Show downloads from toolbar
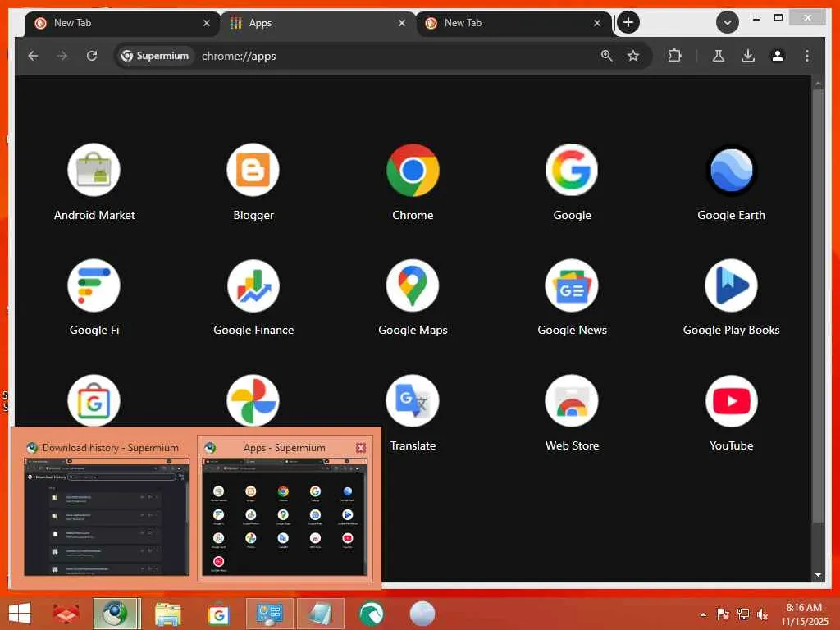 point(748,56)
